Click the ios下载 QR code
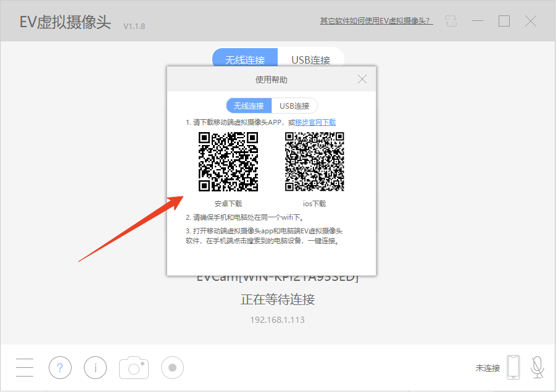 [315, 162]
